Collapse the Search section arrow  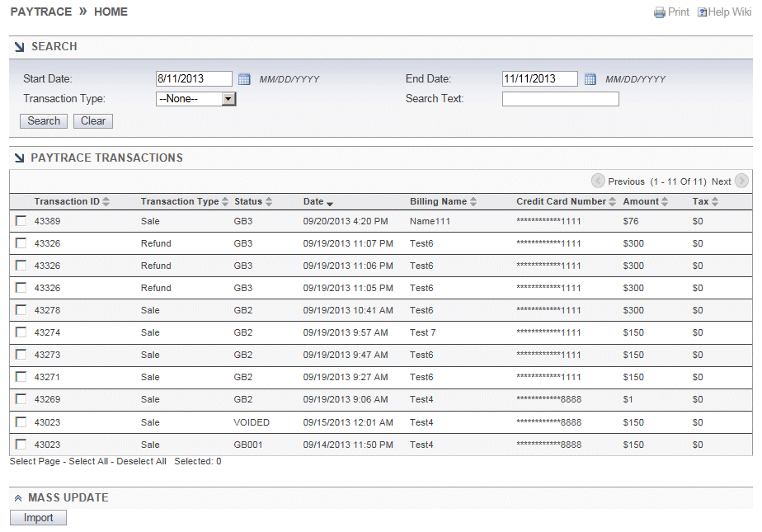(x=20, y=47)
